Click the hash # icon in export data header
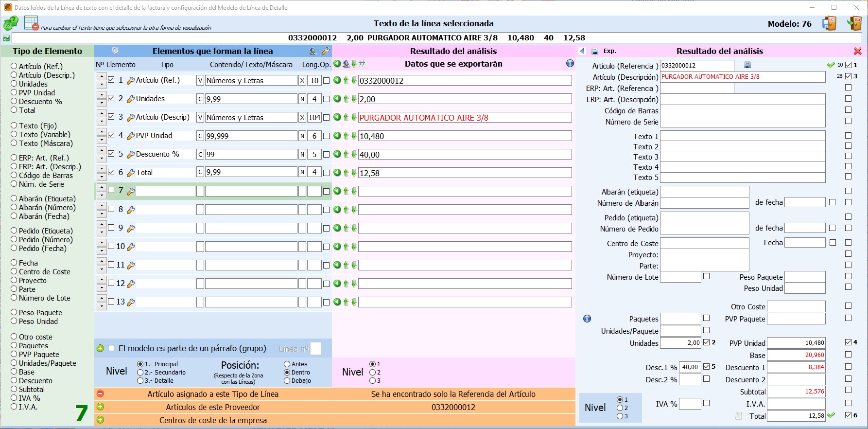This screenshot has width=868, height=429. tap(362, 64)
